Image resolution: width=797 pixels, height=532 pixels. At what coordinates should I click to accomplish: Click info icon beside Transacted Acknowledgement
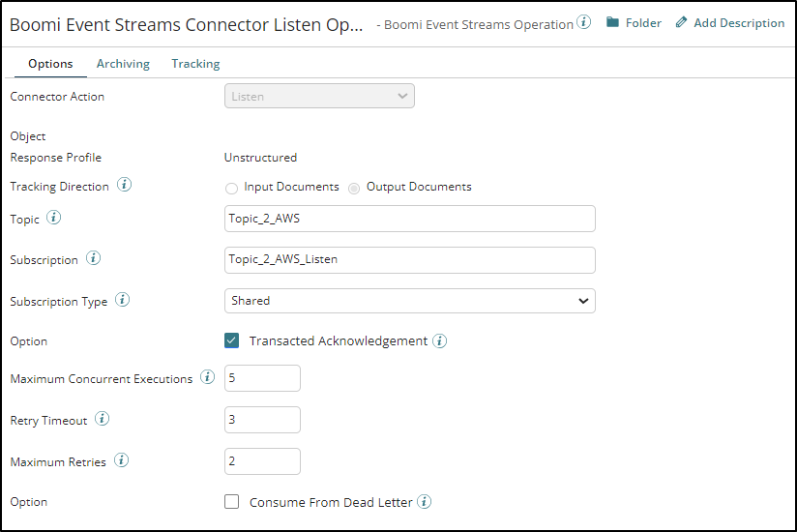point(440,340)
